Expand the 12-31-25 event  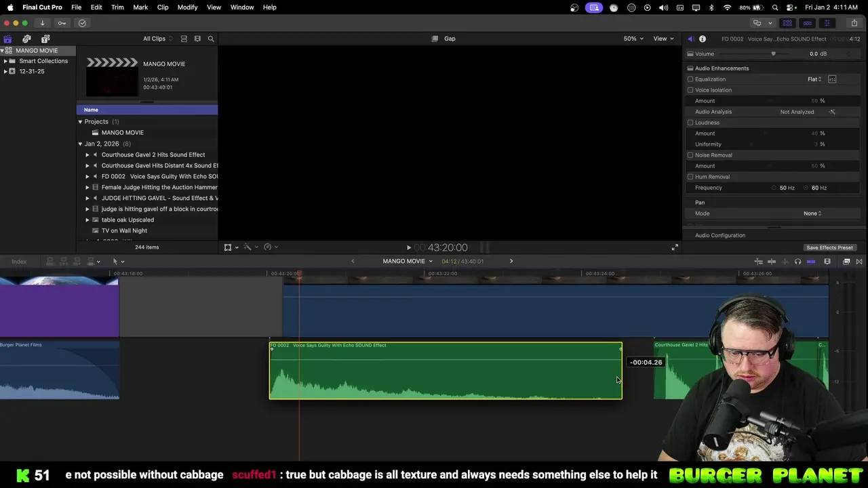pyautogui.click(x=5, y=71)
